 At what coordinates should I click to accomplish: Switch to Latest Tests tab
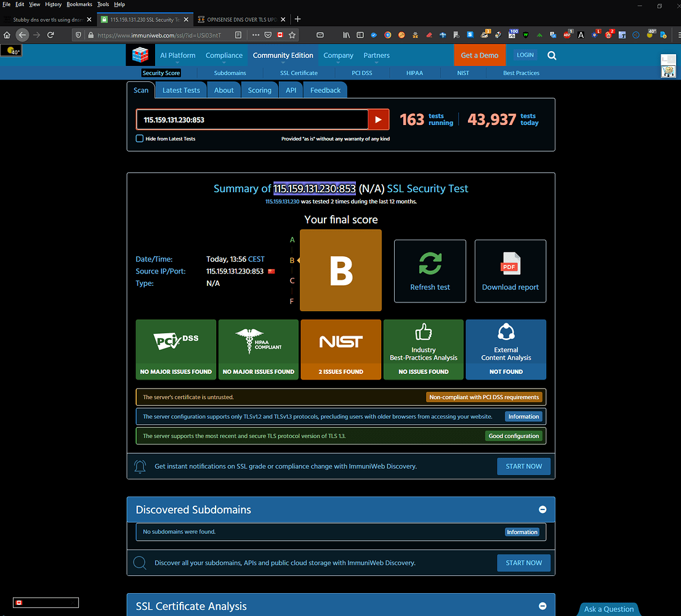click(x=181, y=90)
